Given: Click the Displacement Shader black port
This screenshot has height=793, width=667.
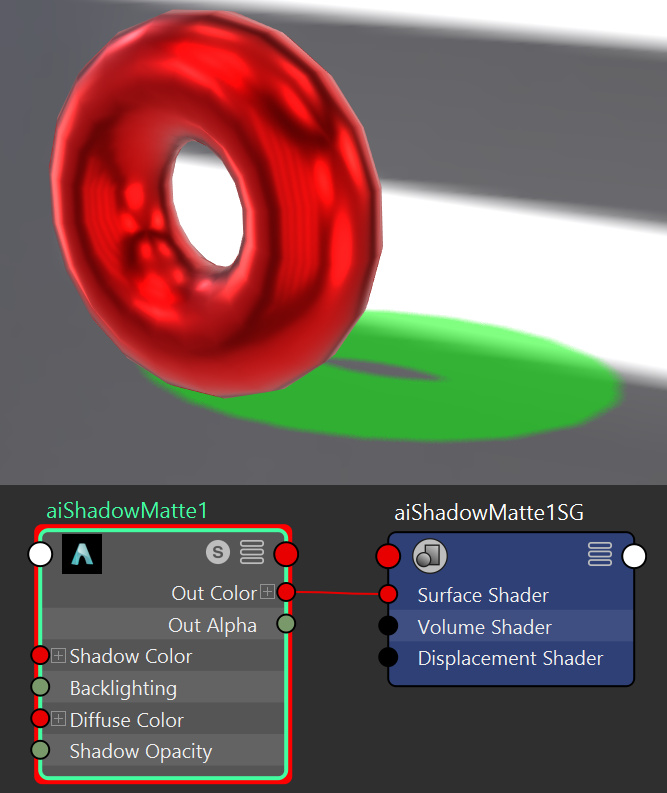Looking at the screenshot, I should click(x=388, y=657).
